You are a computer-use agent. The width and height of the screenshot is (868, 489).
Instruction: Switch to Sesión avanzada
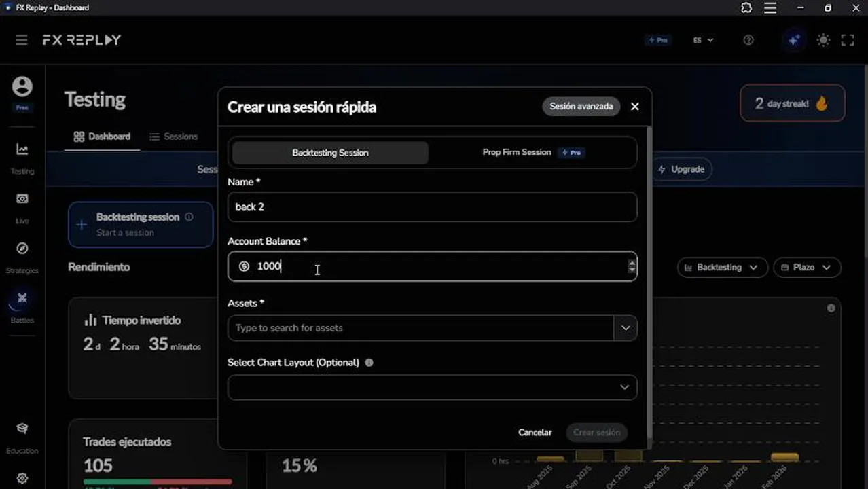click(581, 106)
